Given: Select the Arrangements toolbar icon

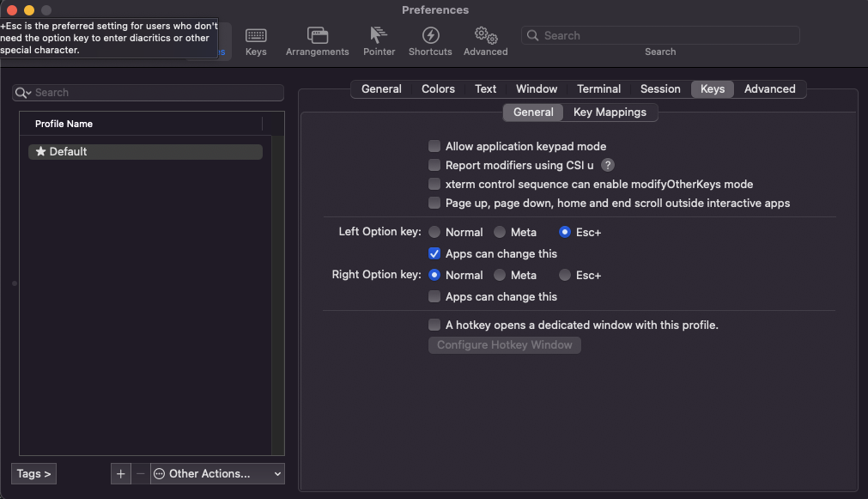Looking at the screenshot, I should pos(317,40).
